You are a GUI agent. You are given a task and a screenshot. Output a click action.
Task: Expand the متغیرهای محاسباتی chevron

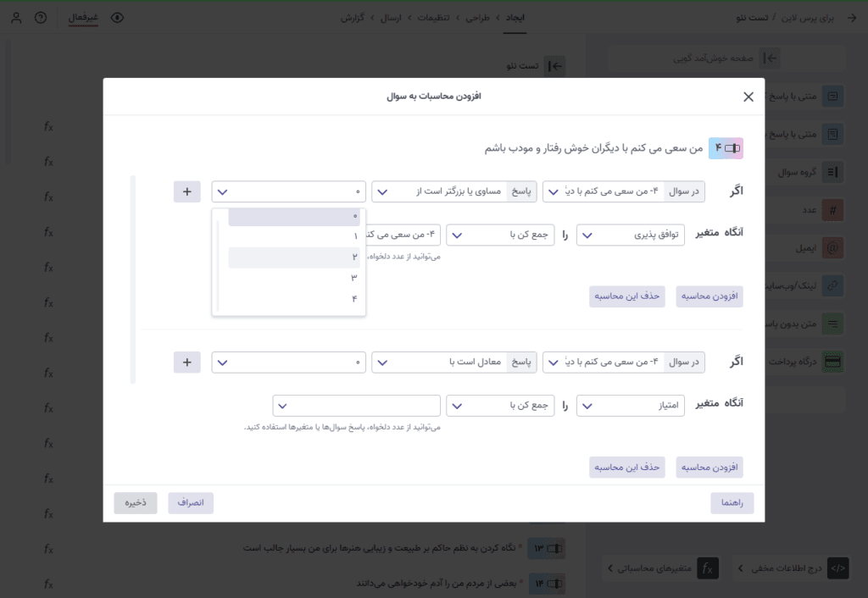pyautogui.click(x=610, y=568)
